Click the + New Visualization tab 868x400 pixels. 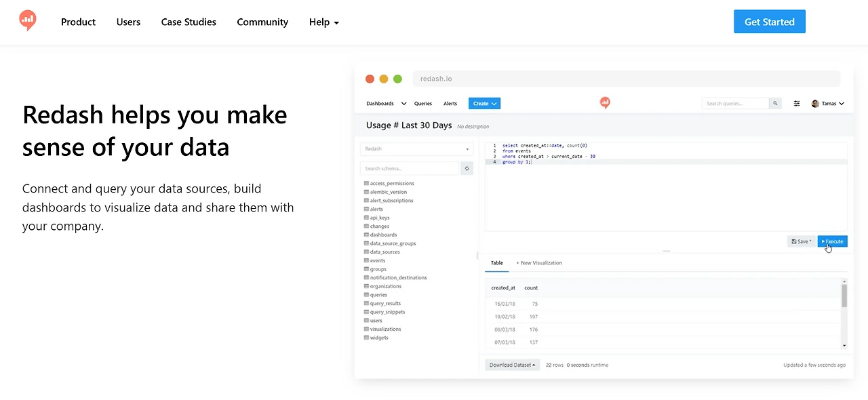pyautogui.click(x=539, y=263)
